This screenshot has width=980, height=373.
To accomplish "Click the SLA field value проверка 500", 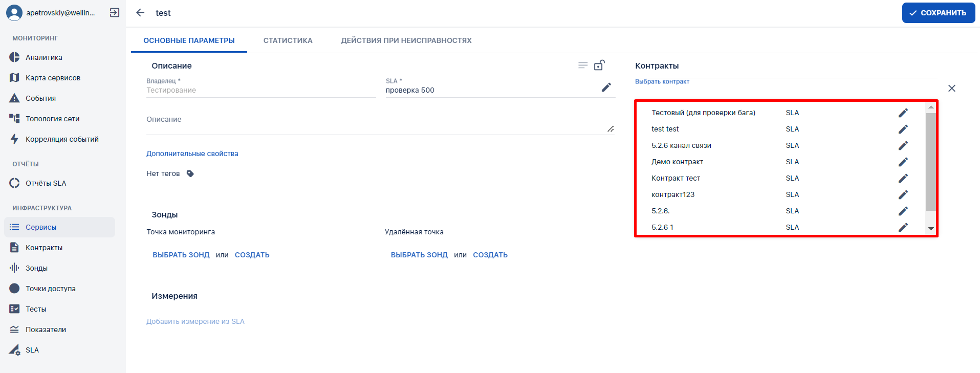I will coord(410,90).
